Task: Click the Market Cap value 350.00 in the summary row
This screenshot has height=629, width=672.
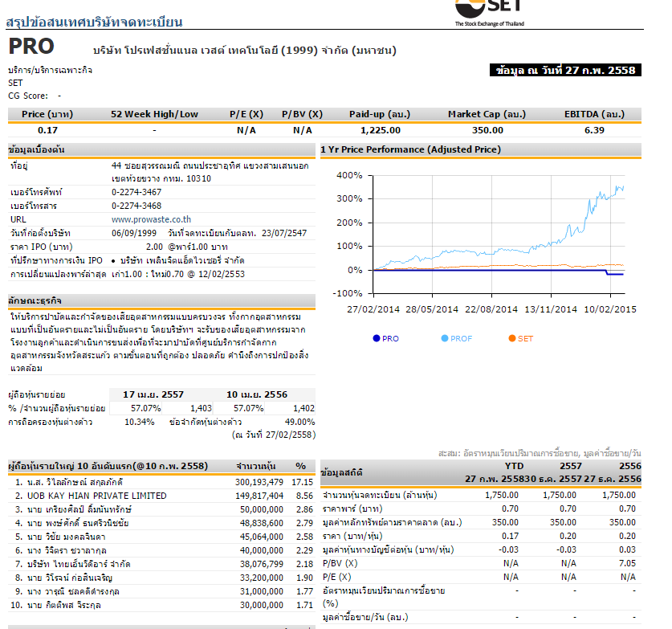Action: tap(487, 130)
